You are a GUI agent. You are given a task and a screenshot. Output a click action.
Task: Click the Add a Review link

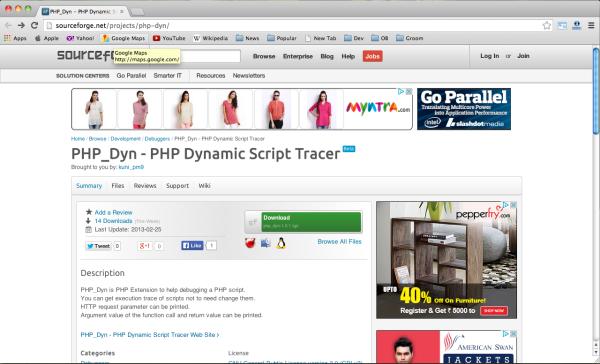pos(113,212)
